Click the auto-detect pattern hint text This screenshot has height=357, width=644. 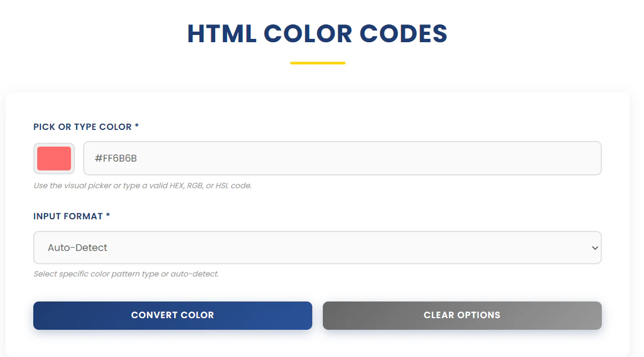pos(126,274)
